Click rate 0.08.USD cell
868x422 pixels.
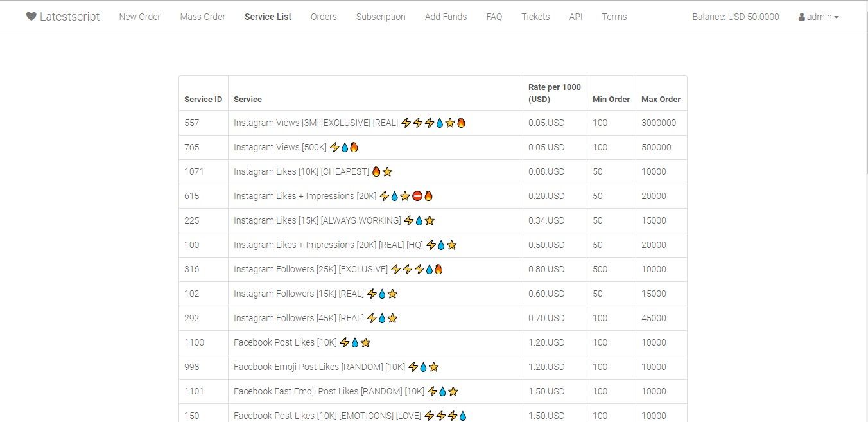[x=555, y=171]
